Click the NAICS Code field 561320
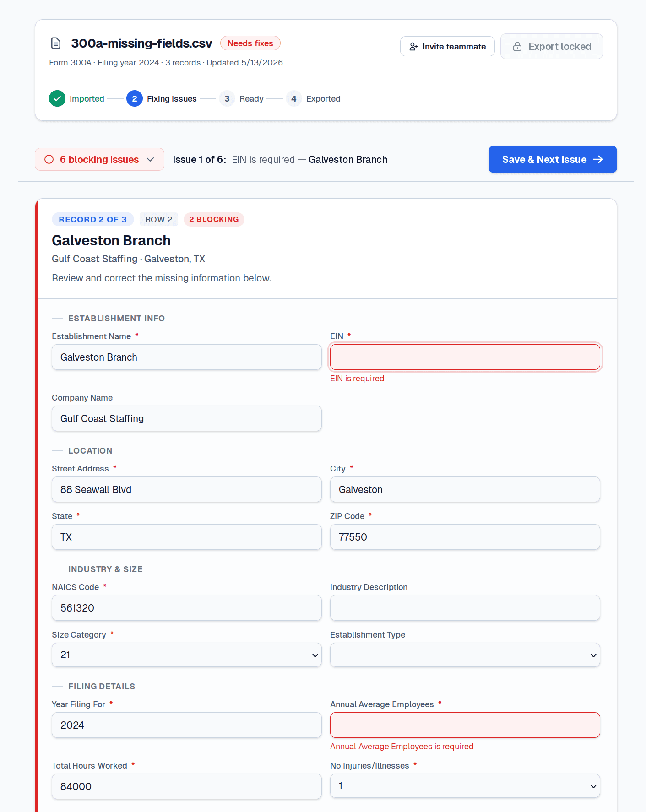This screenshot has height=812, width=646. pos(187,608)
